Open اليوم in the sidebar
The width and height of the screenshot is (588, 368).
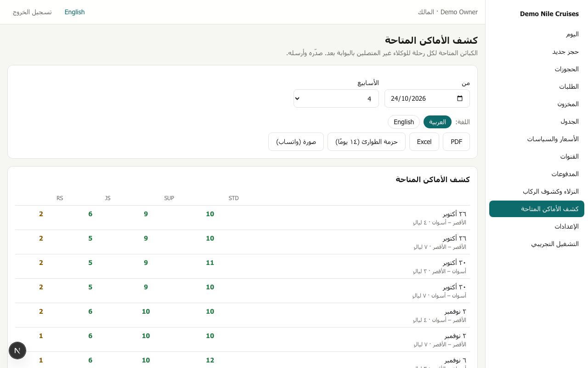[x=537, y=34]
